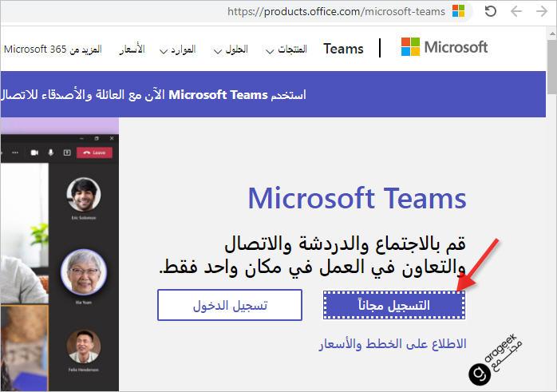The width and height of the screenshot is (557, 392).
Task: Click restore icon in Teams preview window
Action: tap(97, 138)
